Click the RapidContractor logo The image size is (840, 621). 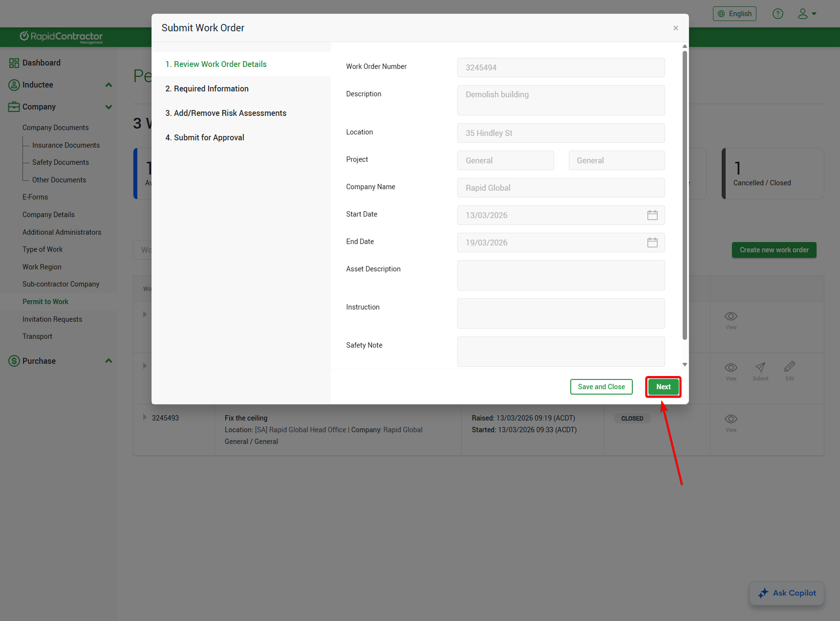click(61, 37)
